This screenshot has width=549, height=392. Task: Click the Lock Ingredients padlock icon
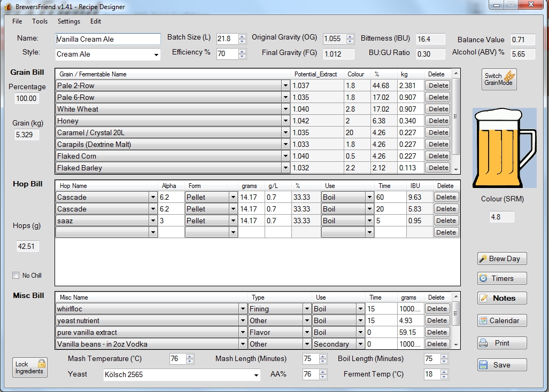30,367
